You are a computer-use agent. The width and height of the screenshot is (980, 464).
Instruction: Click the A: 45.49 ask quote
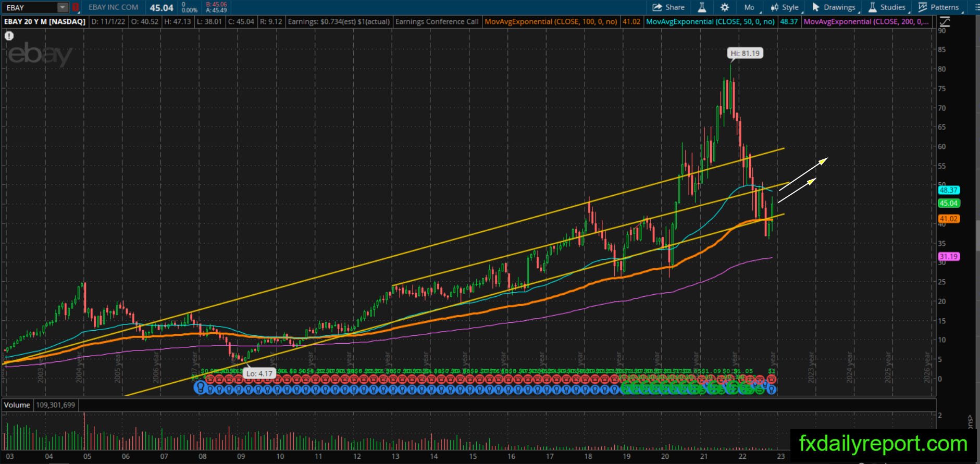pyautogui.click(x=217, y=10)
